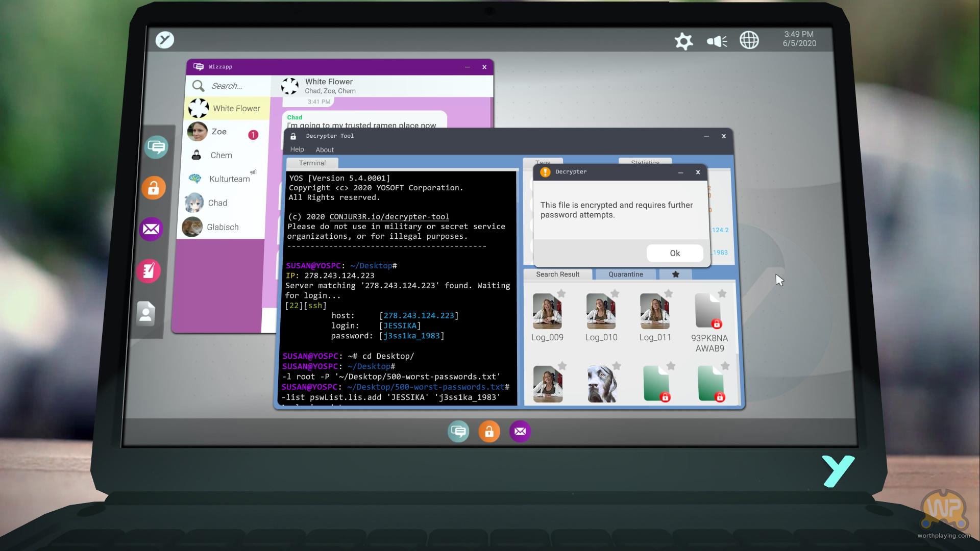The width and height of the screenshot is (980, 551).
Task: Click the Y start logo icon
Action: pyautogui.click(x=165, y=40)
